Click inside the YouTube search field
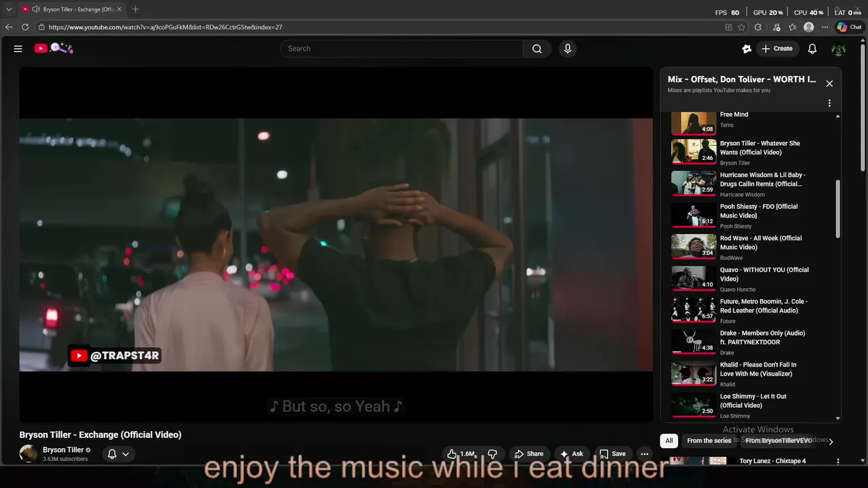Viewport: 868px width, 488px height. coord(401,49)
